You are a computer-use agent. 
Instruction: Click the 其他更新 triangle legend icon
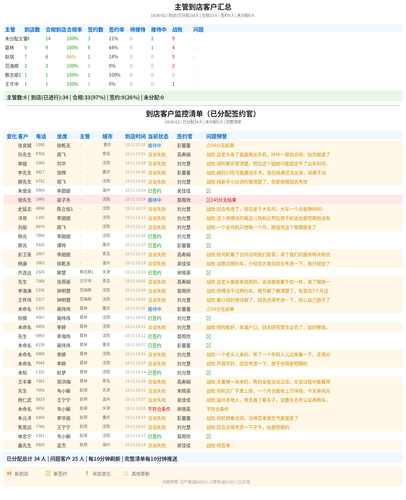[126, 474]
